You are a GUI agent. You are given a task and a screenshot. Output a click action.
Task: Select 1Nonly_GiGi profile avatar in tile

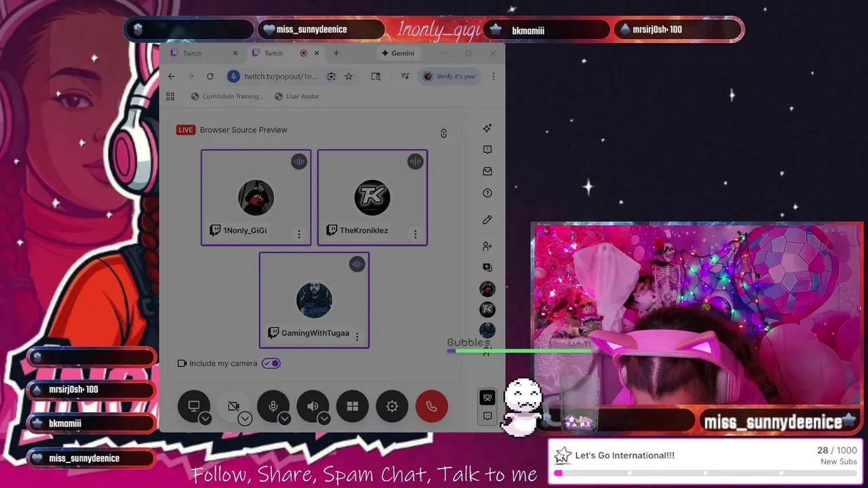coord(256,197)
